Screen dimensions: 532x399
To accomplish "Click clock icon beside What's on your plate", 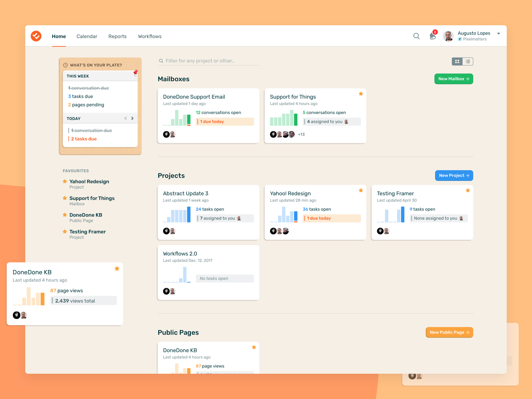I will tap(66, 65).
